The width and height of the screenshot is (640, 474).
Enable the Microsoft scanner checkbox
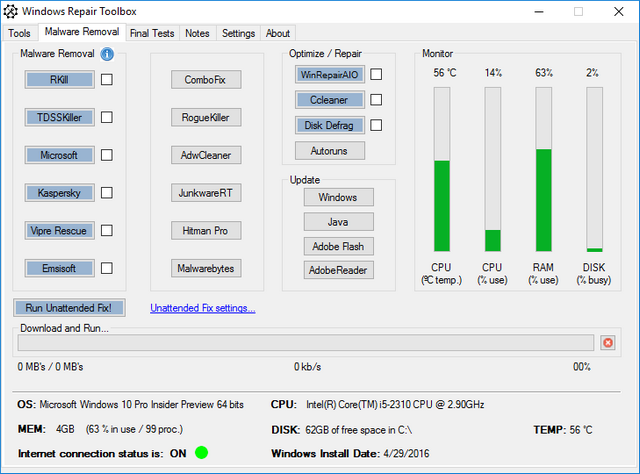coord(107,155)
